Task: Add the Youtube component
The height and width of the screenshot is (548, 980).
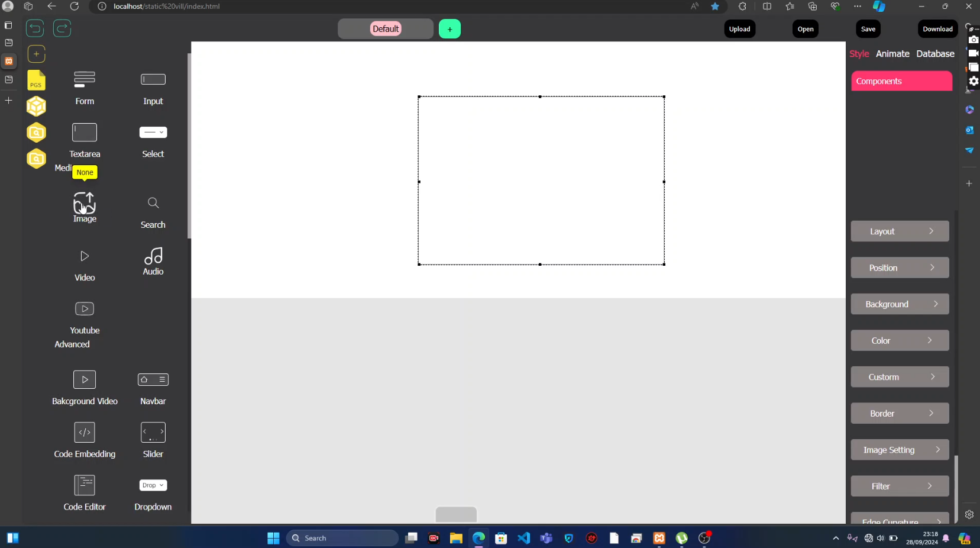Action: (x=85, y=318)
